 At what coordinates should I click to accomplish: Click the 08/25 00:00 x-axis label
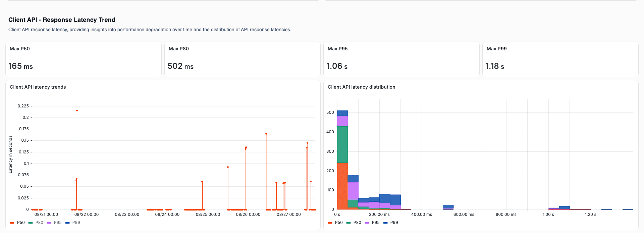pos(208,215)
